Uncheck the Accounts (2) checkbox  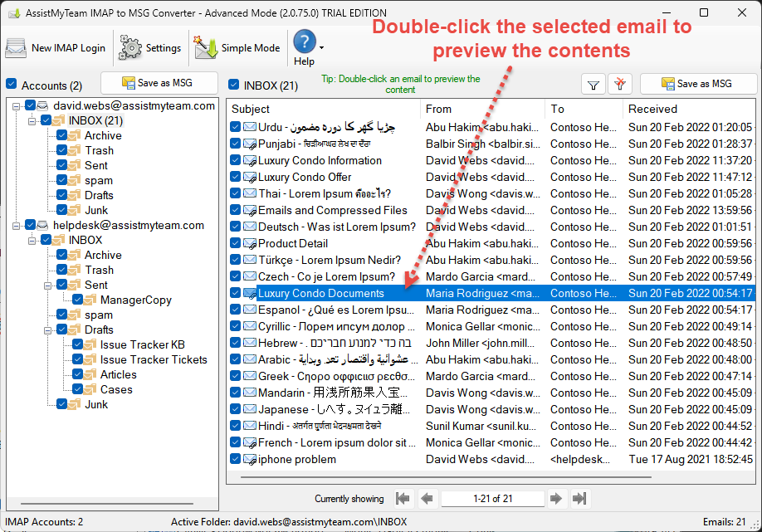[x=11, y=84]
